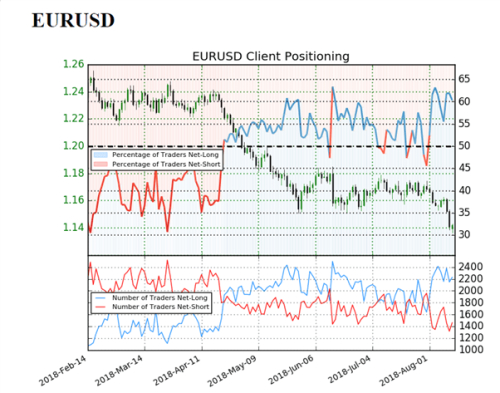Click the 2018-May-09 date axis label
Image resolution: width=500 pixels, height=393 pixels.
pos(232,371)
